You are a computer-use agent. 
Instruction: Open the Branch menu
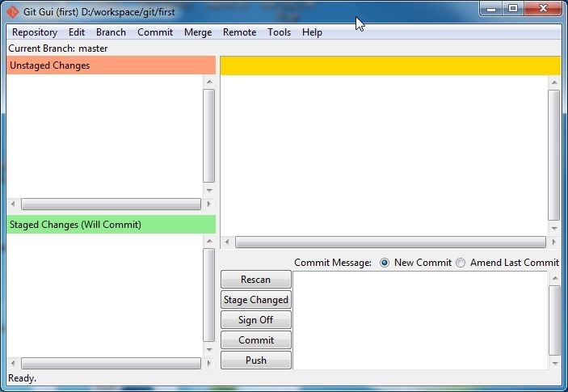111,32
